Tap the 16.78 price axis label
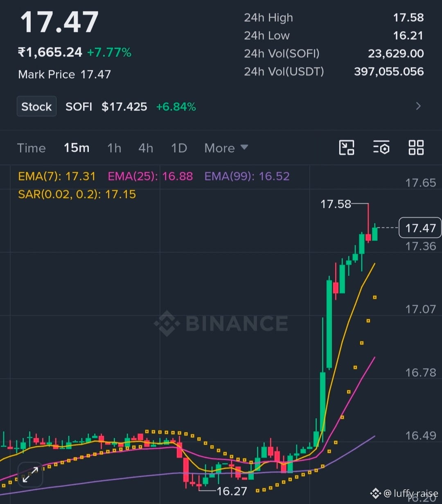The height and width of the screenshot is (504, 442). (420, 373)
